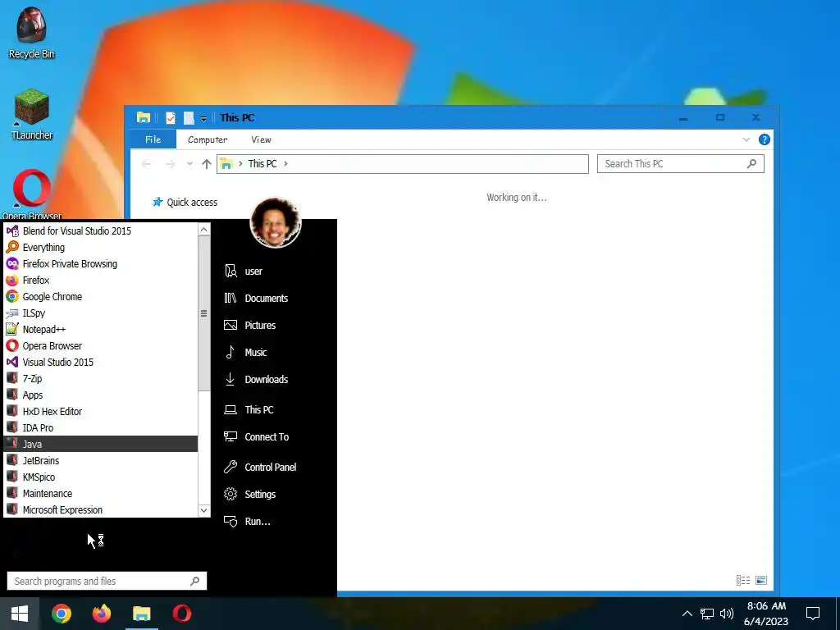Click the Properties quick access toolbar icon

(x=171, y=118)
